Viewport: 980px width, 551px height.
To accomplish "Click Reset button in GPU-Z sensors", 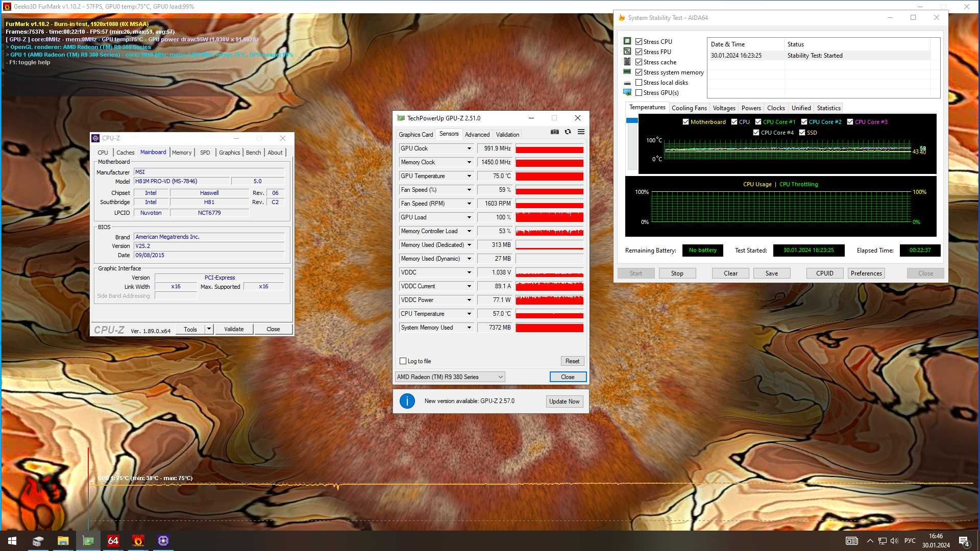I will coord(572,361).
